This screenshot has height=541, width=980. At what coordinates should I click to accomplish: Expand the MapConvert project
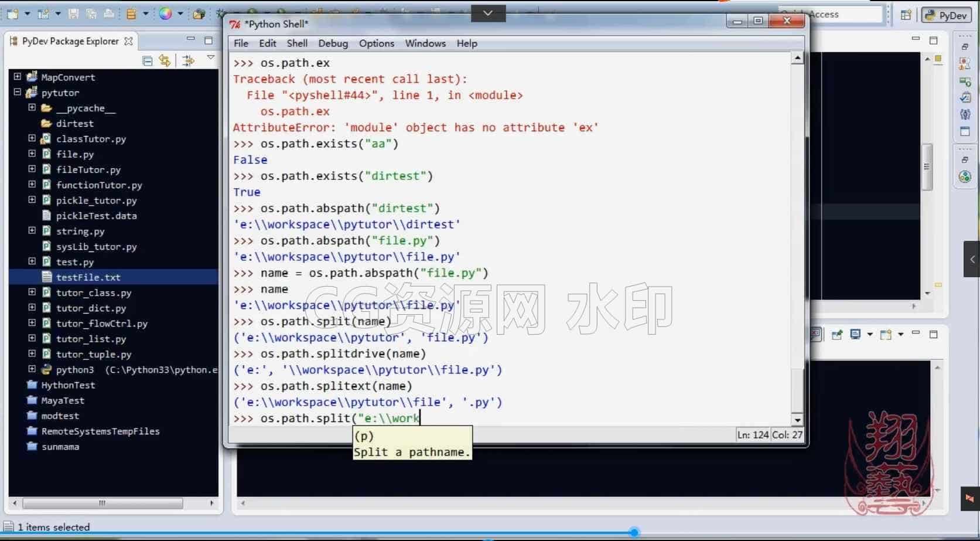(18, 76)
